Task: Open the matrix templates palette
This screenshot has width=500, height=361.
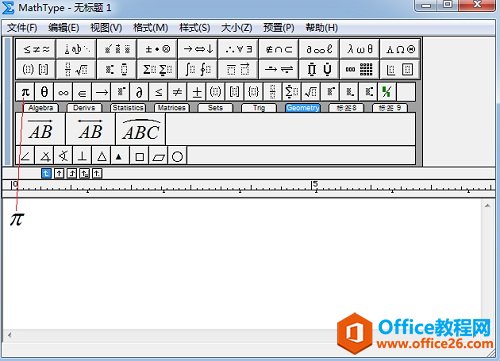Action: (x=360, y=69)
